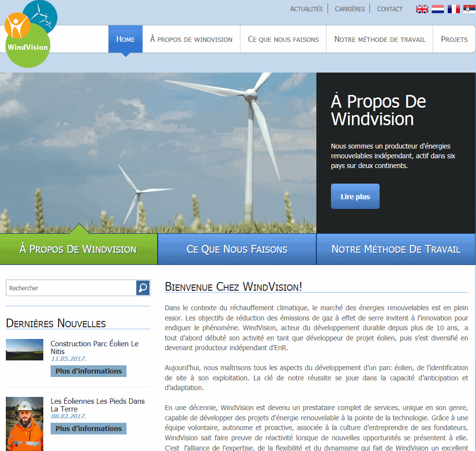Viewport: 476px width, 451px height.
Task: Open the wind farm news thumbnail
Action: point(25,350)
